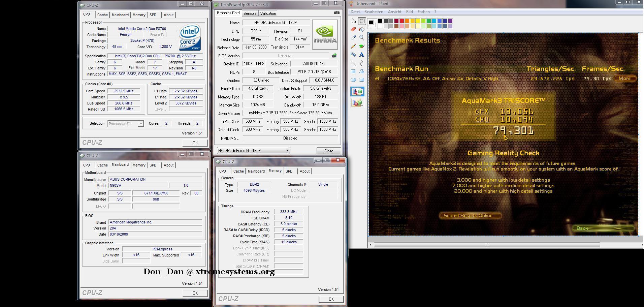Activate the Text tool in Paint

point(362,55)
